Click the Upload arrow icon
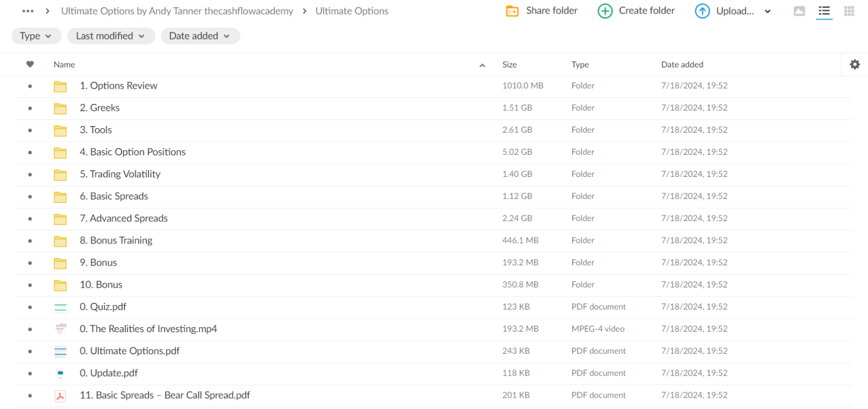The height and width of the screenshot is (409, 868). 702,11
